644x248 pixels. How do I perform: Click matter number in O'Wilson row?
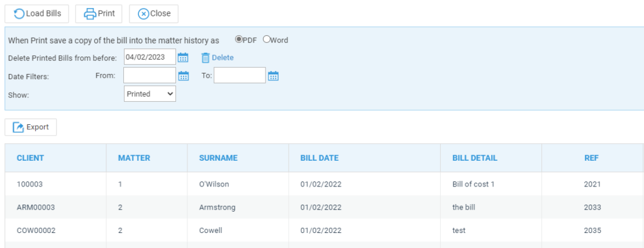click(x=120, y=185)
